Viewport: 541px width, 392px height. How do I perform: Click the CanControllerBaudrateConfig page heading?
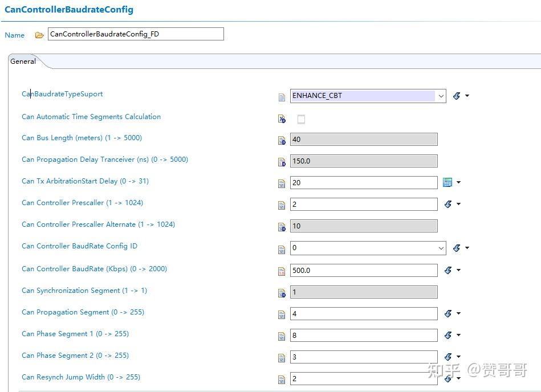pos(69,10)
